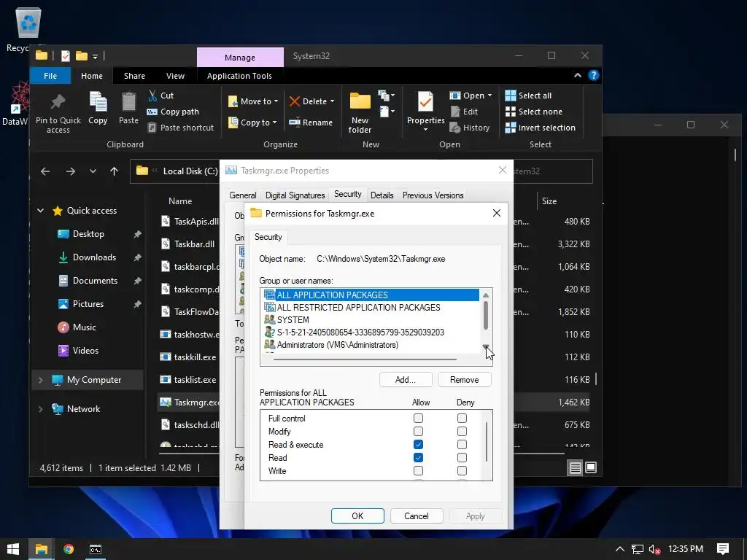Screen dimensions: 747x560
Task: Click the Remove button
Action: [464, 379]
